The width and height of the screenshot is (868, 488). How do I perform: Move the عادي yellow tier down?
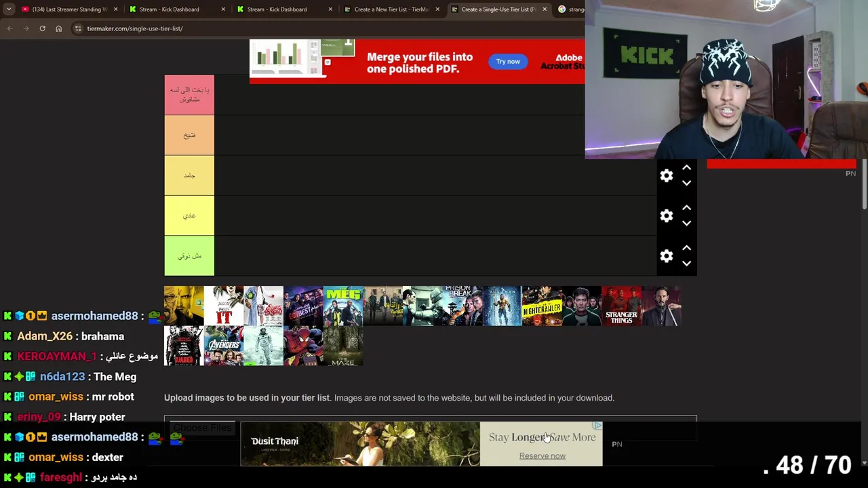click(686, 223)
